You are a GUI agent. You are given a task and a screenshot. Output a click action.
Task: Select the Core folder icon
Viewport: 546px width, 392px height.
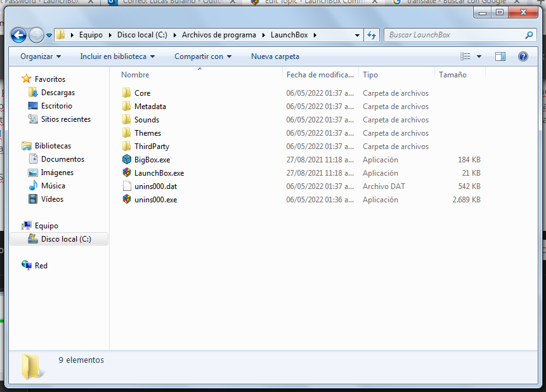coord(127,93)
